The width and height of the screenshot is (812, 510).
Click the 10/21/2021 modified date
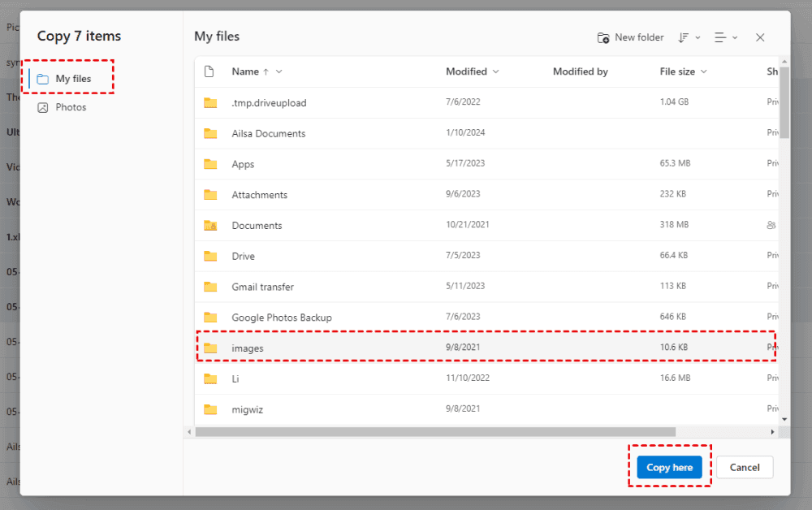467,224
